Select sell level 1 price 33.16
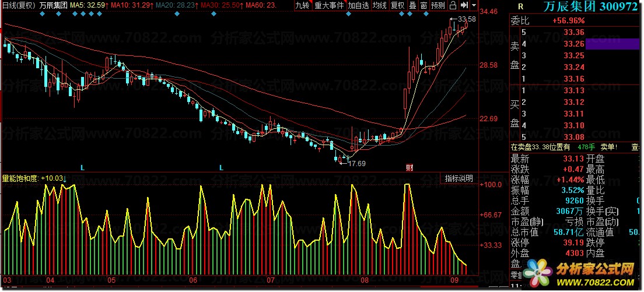This screenshot has width=644, height=292. pos(574,79)
